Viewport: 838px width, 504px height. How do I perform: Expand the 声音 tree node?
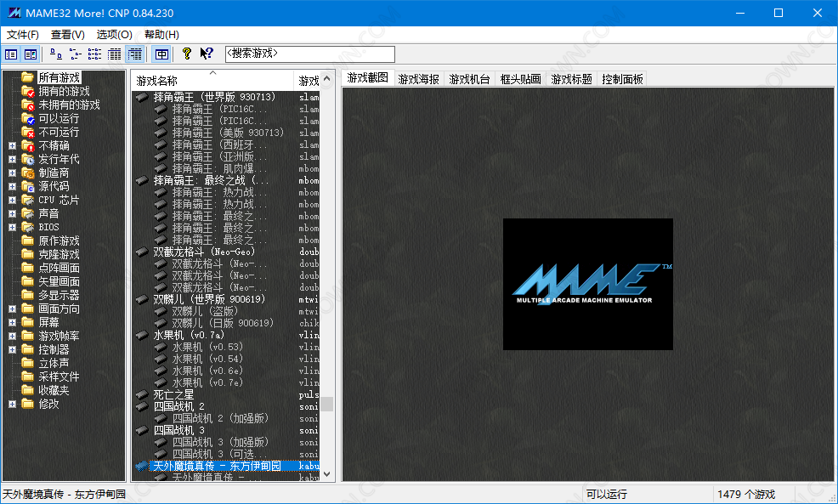pyautogui.click(x=12, y=214)
